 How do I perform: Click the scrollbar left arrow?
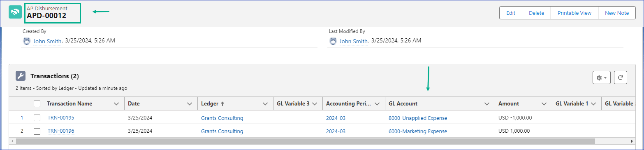pos(12,141)
